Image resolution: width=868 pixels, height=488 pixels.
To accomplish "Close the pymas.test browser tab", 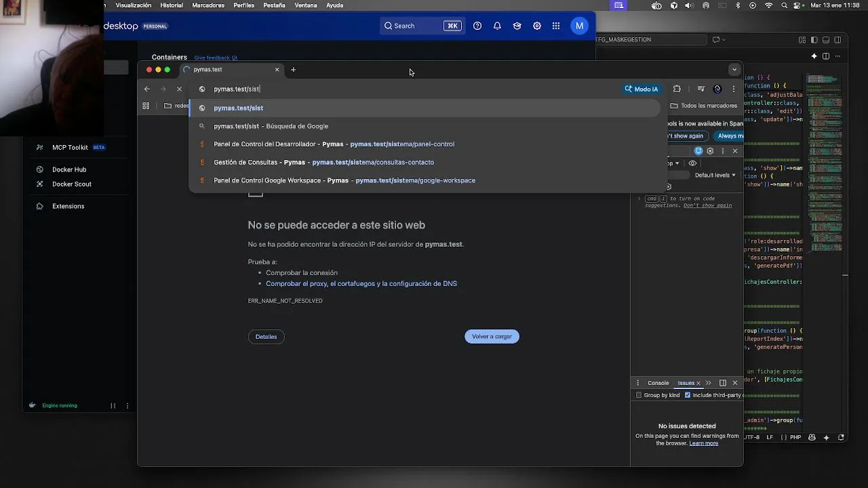I will 277,69.
